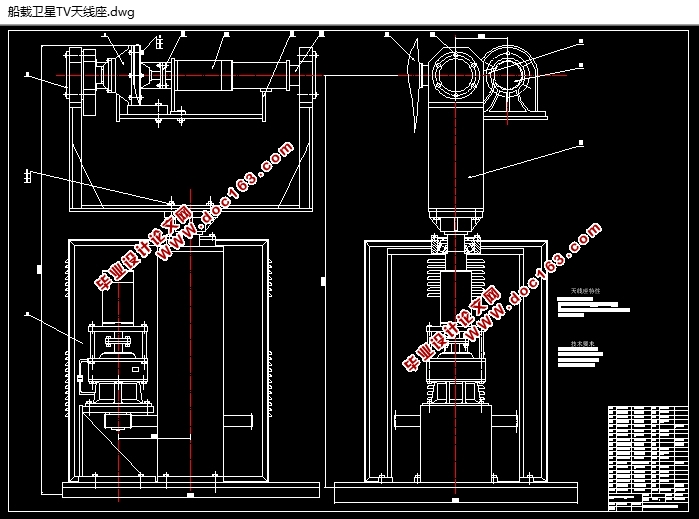Click the bolted circular flange in right view

[x=455, y=75]
